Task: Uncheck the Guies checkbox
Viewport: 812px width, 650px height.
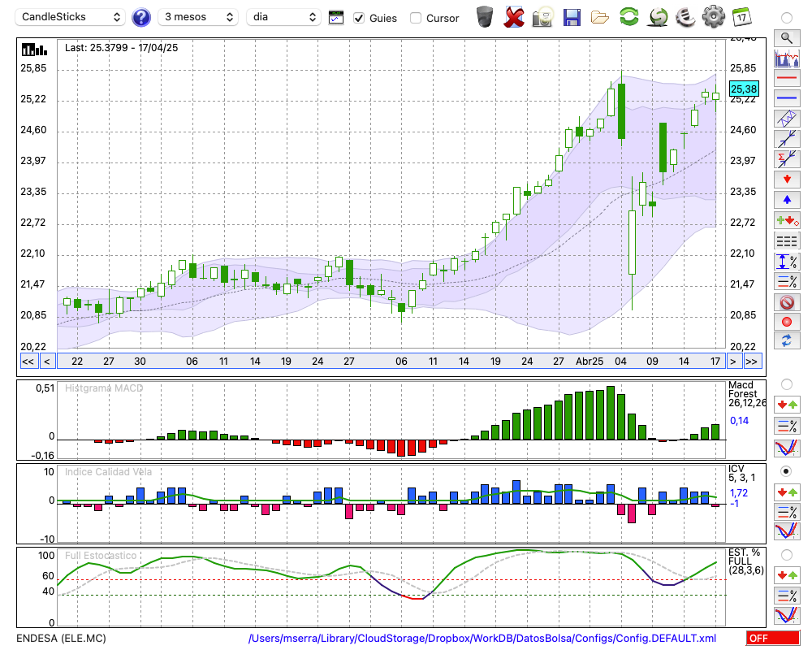Action: 358,18
